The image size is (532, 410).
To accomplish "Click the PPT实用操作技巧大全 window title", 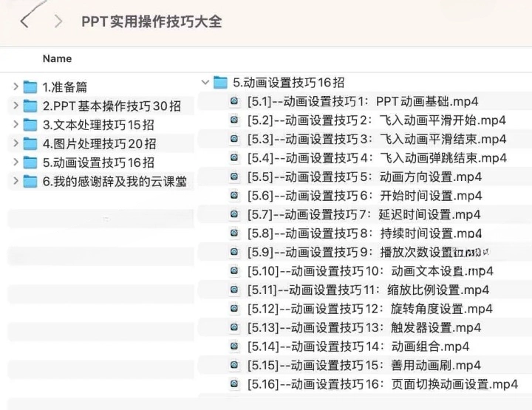I will tap(151, 21).
